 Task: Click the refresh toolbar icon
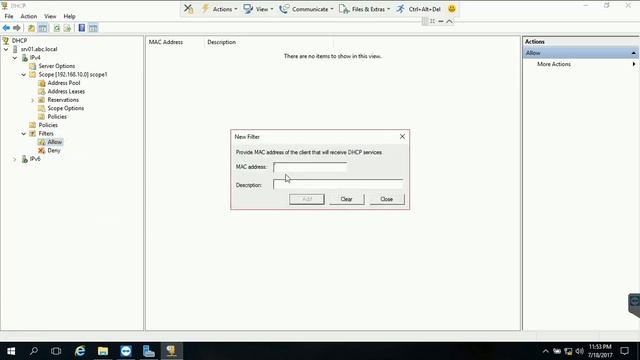[57, 28]
